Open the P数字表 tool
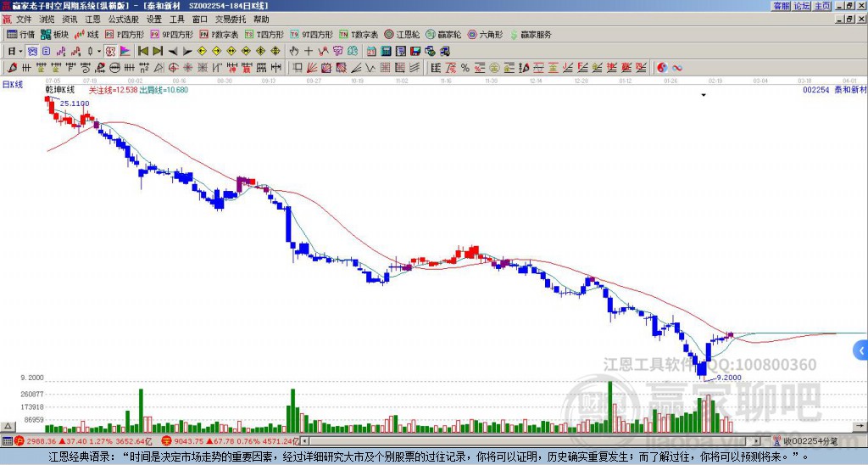The image size is (868, 465). (x=220, y=34)
